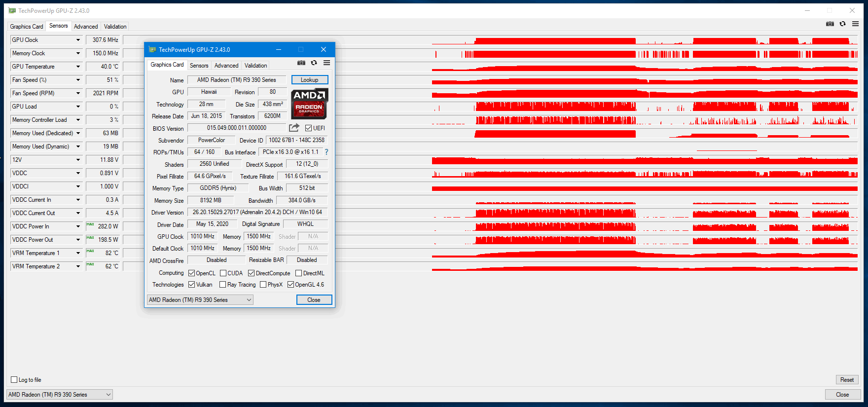This screenshot has height=407, width=868.
Task: Open VRM Temperature 2 sensor dropdown
Action: (78, 266)
